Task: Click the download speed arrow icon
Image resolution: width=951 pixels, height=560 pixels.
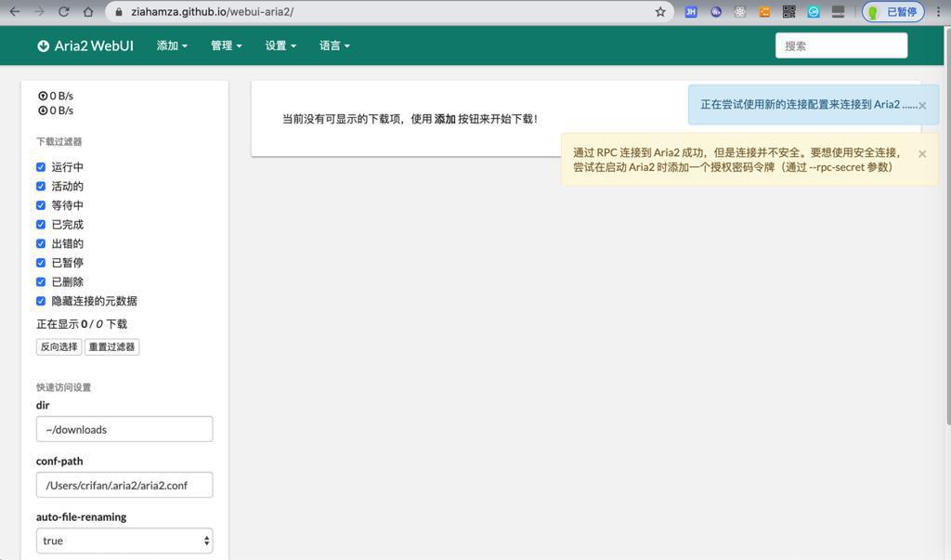Action: click(x=43, y=111)
